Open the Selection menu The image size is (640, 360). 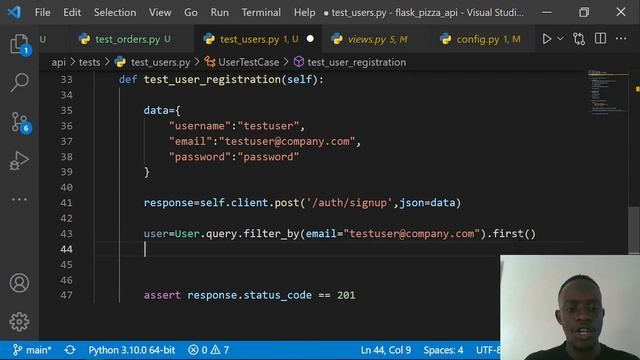pyautogui.click(x=115, y=13)
